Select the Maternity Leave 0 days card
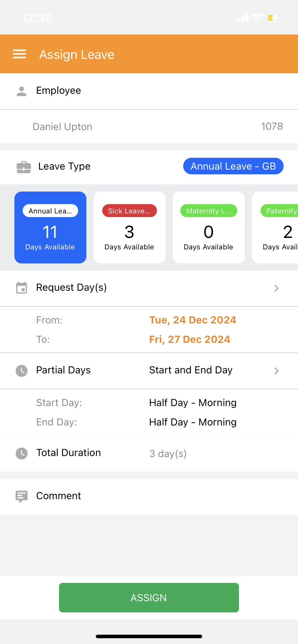Image resolution: width=298 pixels, height=644 pixels. point(209,227)
